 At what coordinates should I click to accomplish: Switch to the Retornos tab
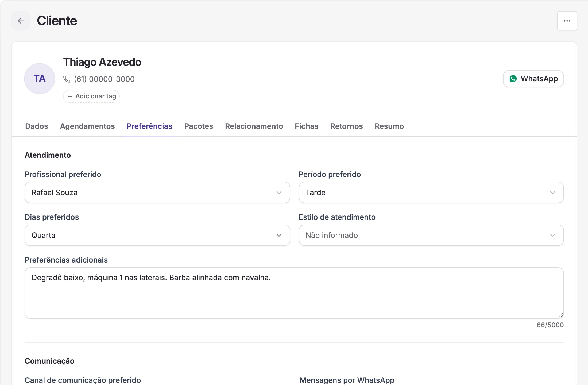(347, 126)
